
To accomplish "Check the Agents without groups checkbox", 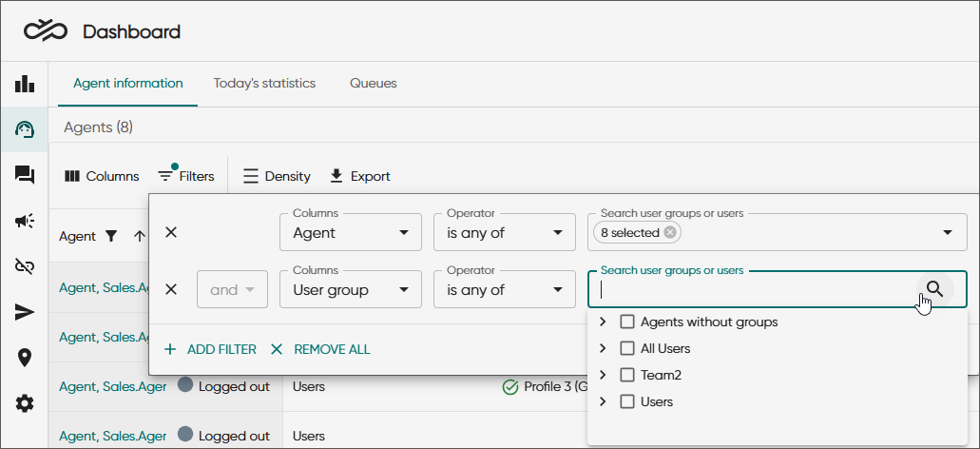I will coord(627,322).
